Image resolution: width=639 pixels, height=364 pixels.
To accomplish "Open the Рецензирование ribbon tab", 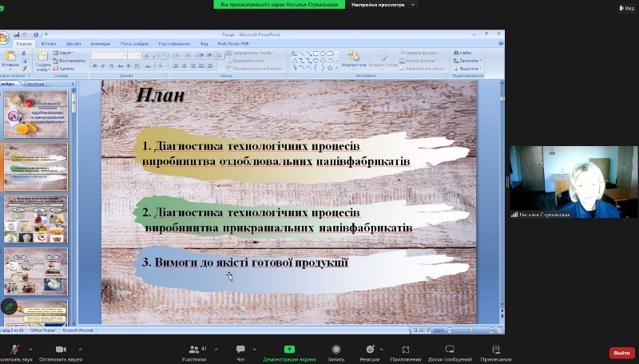I will (x=174, y=44).
